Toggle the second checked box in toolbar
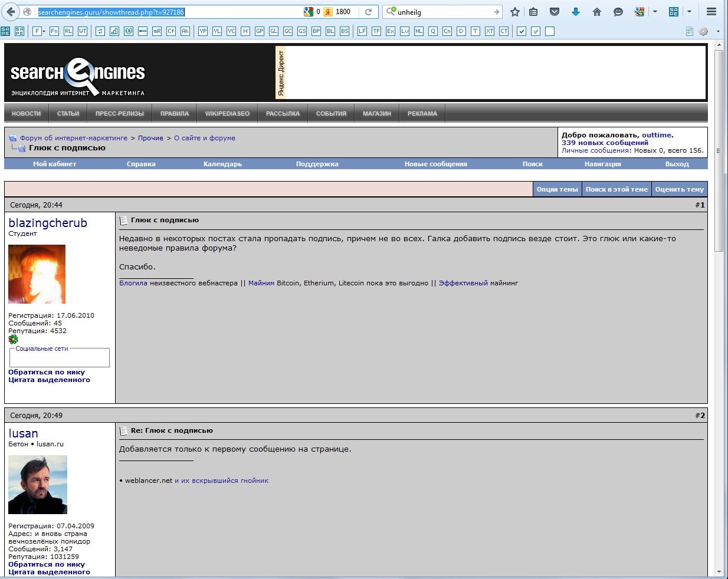 click(536, 31)
